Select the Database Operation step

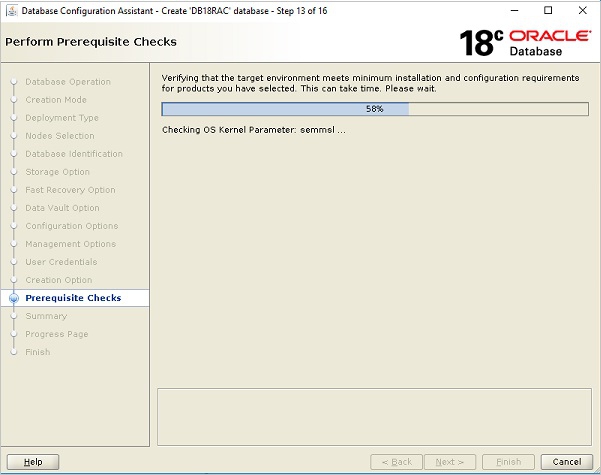point(68,82)
